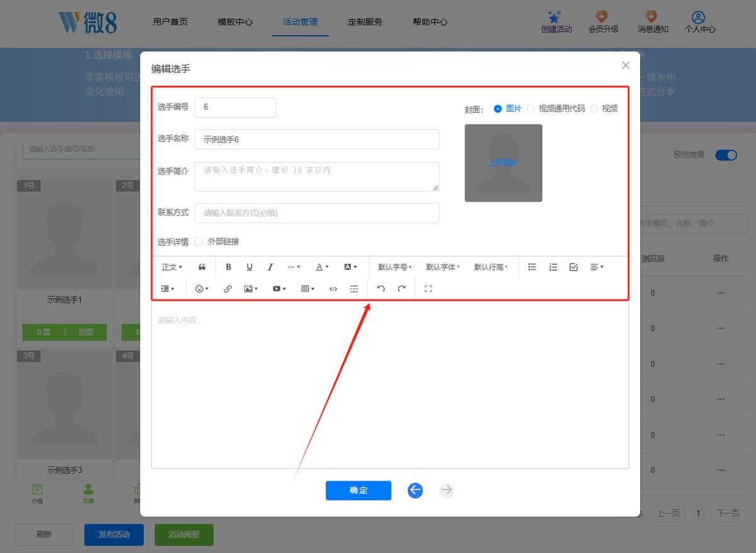Open the 默认字号 font size dropdown

point(395,267)
